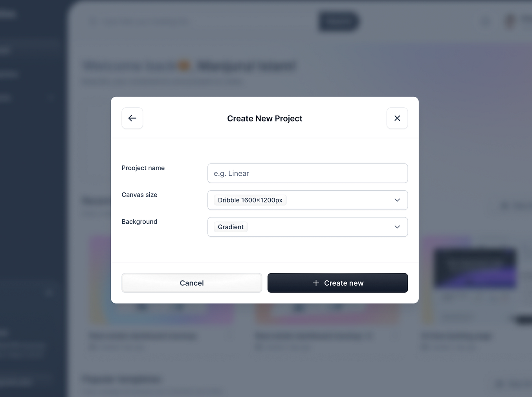Click the Canvas size chevron arrow
This screenshot has width=532, height=397.
tap(397, 200)
